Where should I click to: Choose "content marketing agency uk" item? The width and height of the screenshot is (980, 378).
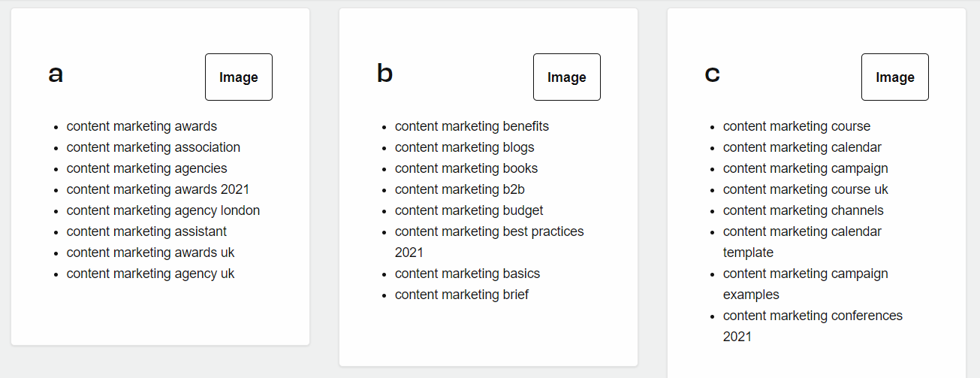pyautogui.click(x=150, y=274)
